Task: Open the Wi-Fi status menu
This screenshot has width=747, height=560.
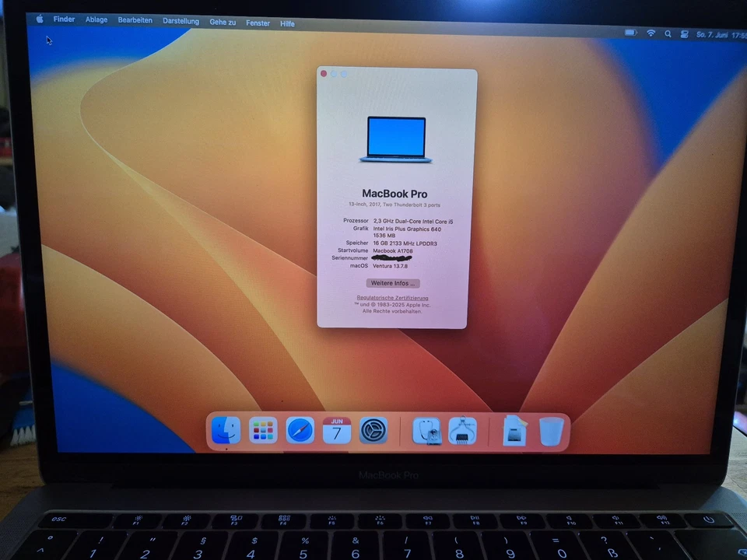Action: [x=651, y=33]
